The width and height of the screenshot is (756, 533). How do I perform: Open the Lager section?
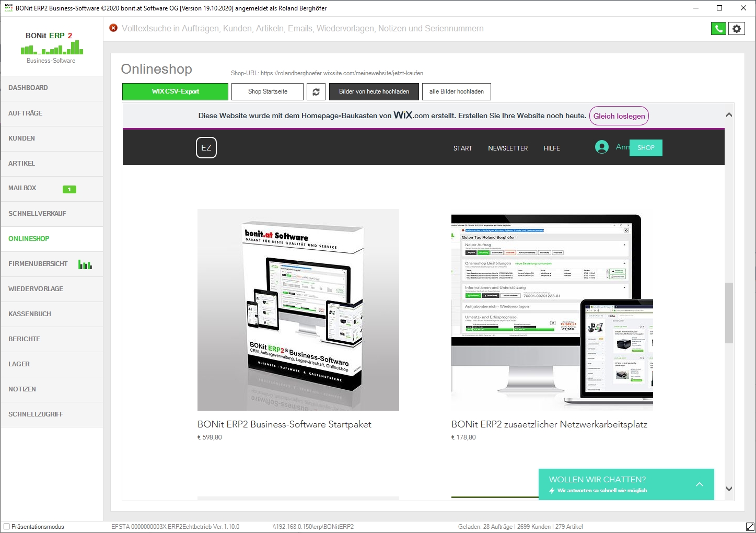click(52, 364)
